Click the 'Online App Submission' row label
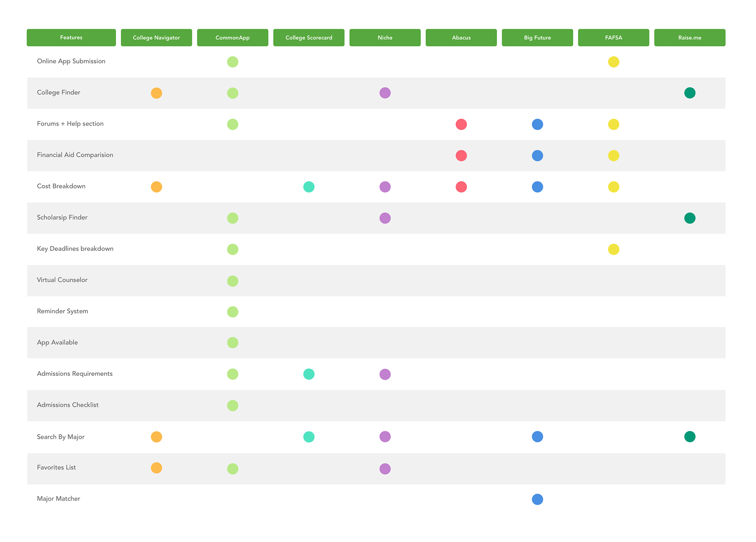 pos(71,61)
